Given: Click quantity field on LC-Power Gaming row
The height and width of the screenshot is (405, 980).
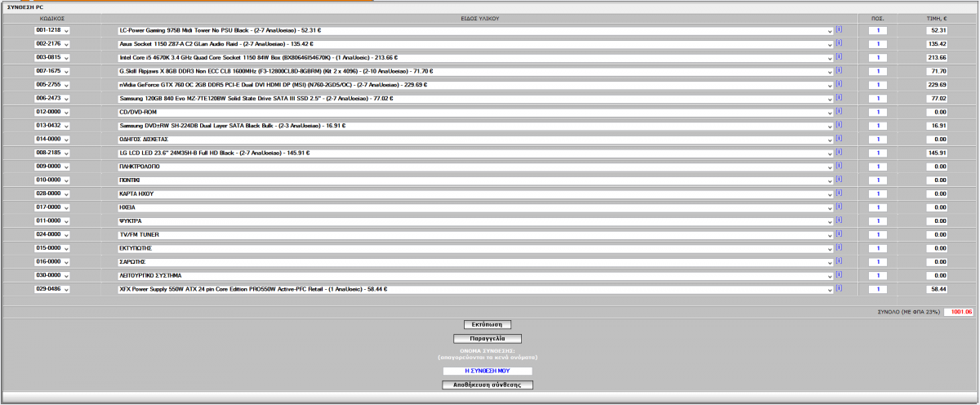Looking at the screenshot, I should [878, 30].
